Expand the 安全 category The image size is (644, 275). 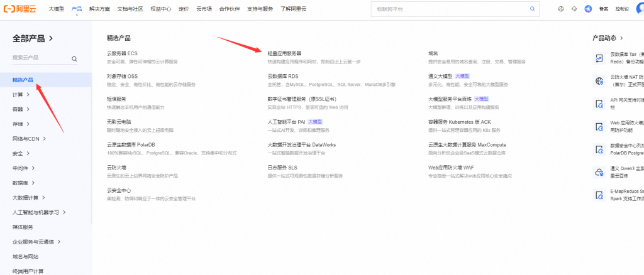click(28, 153)
